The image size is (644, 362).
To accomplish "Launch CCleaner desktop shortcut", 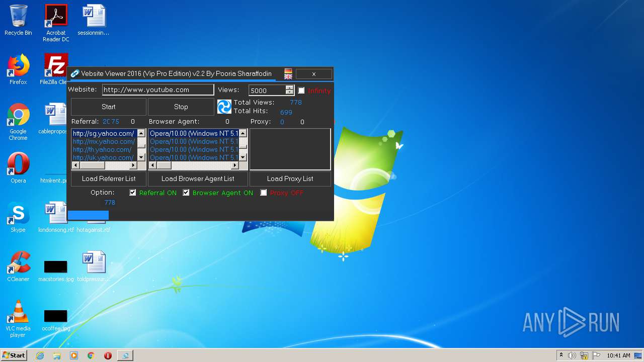I will point(18,267).
